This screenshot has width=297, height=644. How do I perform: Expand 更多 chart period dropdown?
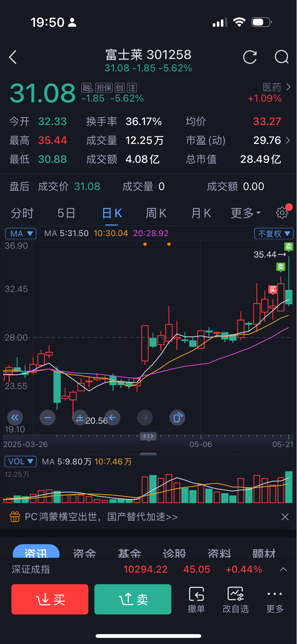246,213
